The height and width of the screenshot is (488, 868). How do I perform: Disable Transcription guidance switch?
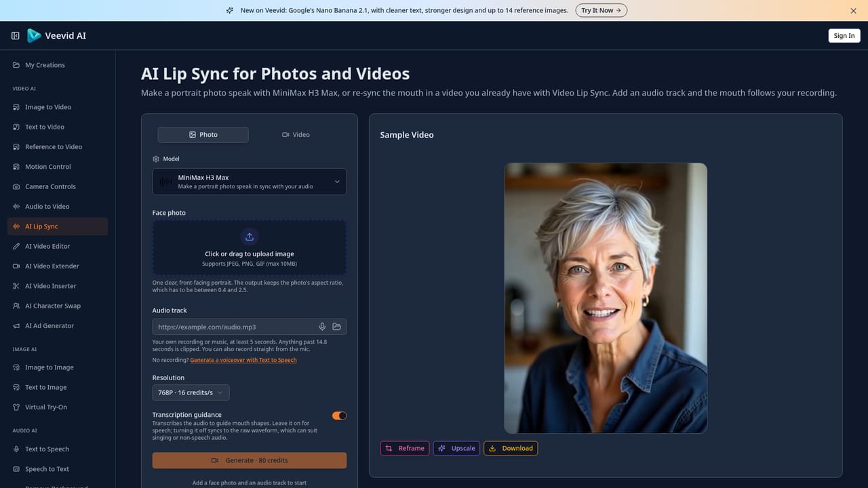pyautogui.click(x=339, y=415)
